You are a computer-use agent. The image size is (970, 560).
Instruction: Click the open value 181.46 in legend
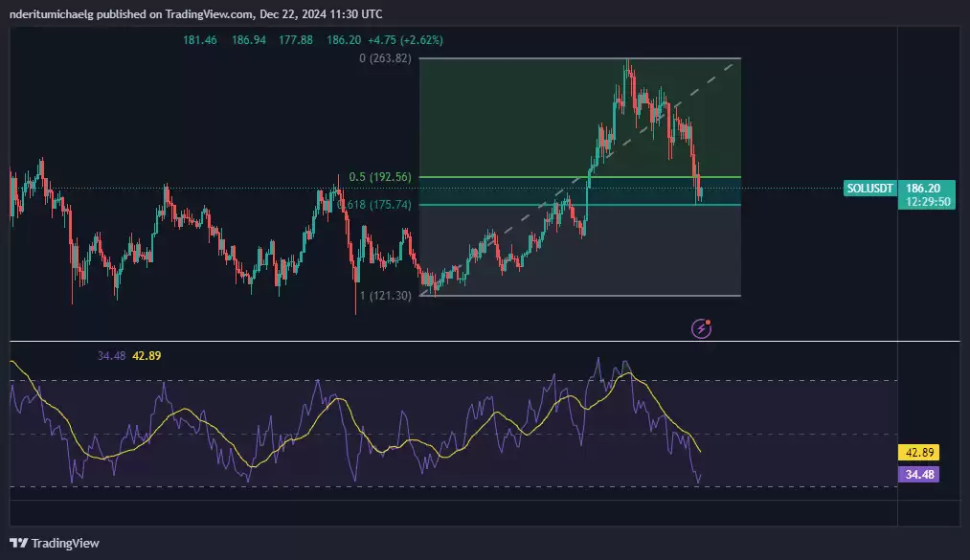(199, 40)
